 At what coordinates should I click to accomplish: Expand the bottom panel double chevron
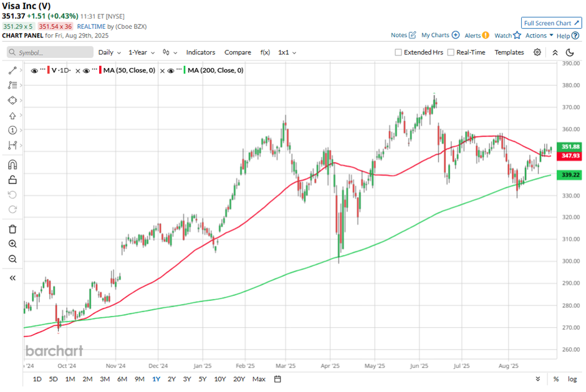[538, 379]
